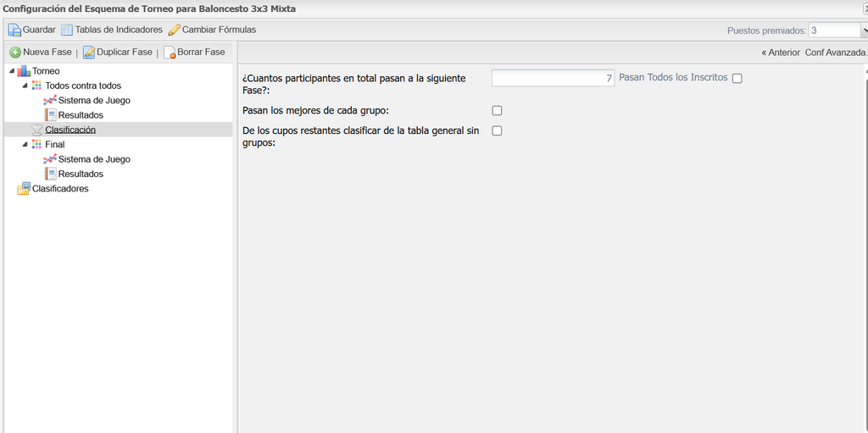This screenshot has width=868, height=433.
Task: Collapse the Todos contra todos phase
Action: 25,86
